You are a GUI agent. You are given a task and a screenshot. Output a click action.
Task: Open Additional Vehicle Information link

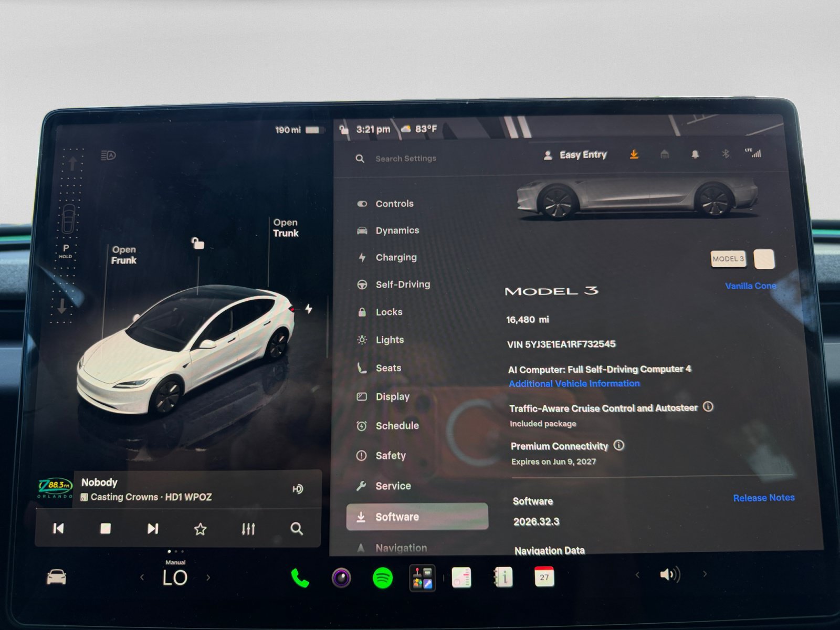(574, 384)
